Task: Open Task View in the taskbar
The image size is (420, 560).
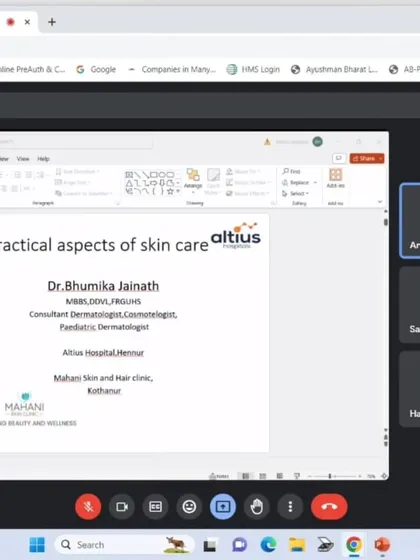Action: pyautogui.click(x=210, y=545)
